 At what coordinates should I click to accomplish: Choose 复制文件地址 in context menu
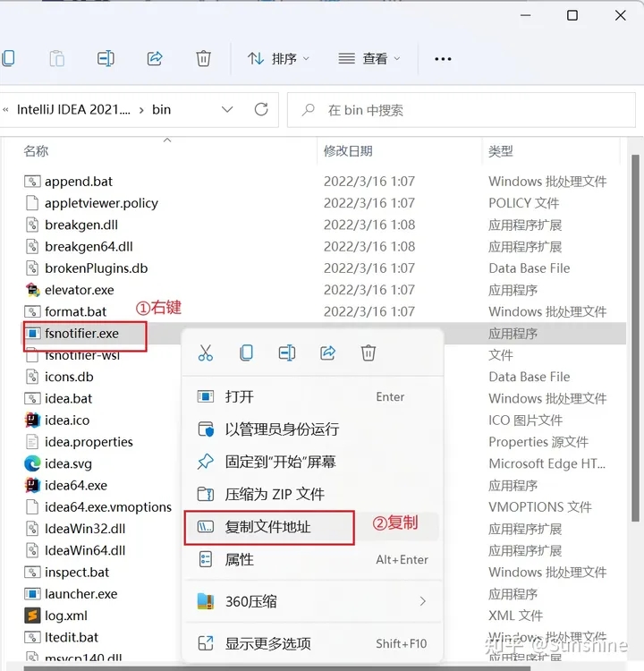313,527
